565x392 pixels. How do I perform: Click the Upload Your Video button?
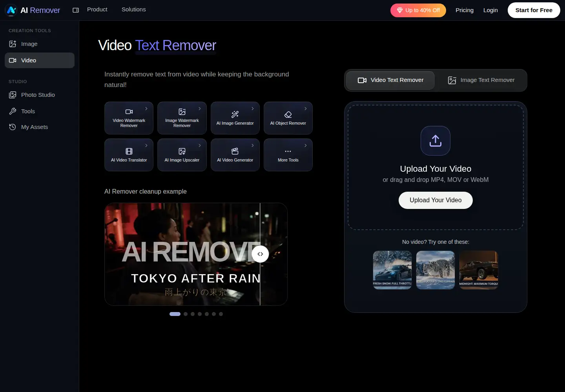click(x=436, y=200)
